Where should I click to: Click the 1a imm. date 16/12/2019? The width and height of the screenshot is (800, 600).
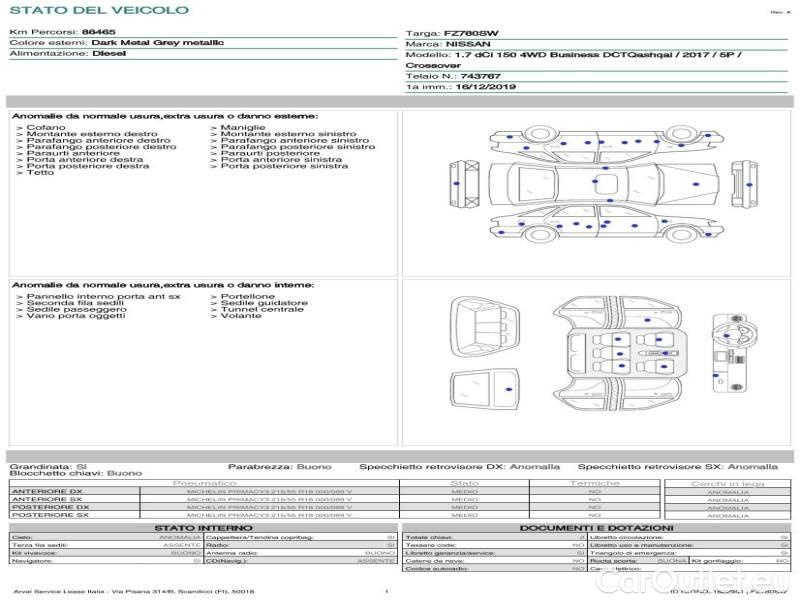[x=486, y=87]
